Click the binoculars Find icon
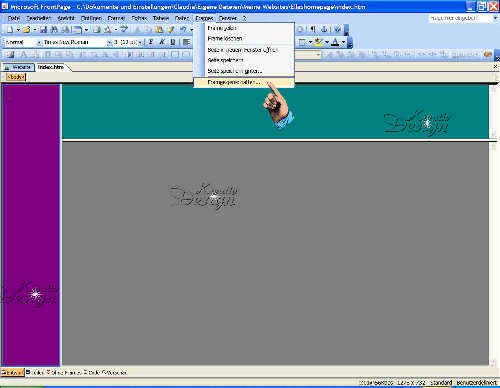The width and height of the screenshot is (500, 388). 53,30
